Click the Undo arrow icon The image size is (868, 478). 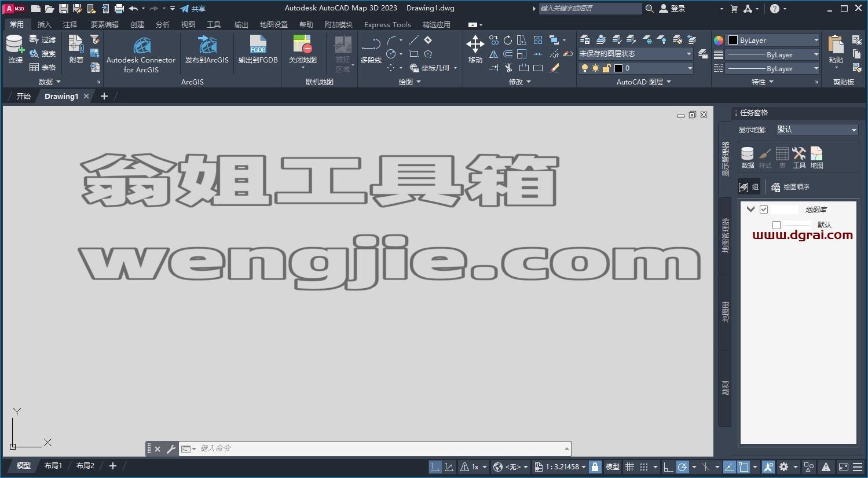[x=133, y=9]
